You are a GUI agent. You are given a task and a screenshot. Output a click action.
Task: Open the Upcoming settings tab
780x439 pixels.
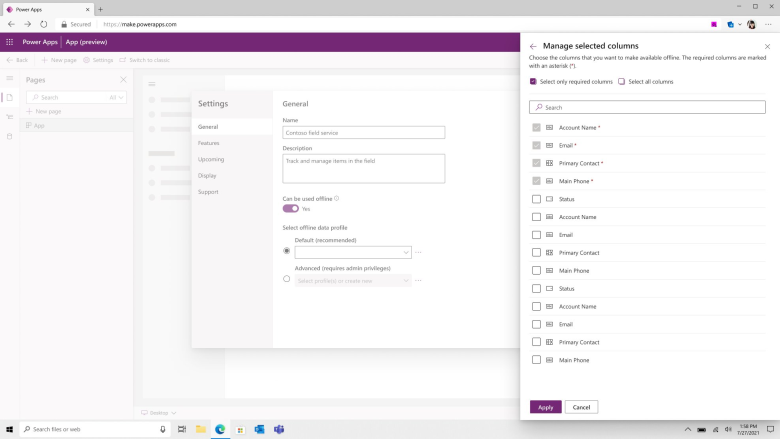tap(232, 160)
